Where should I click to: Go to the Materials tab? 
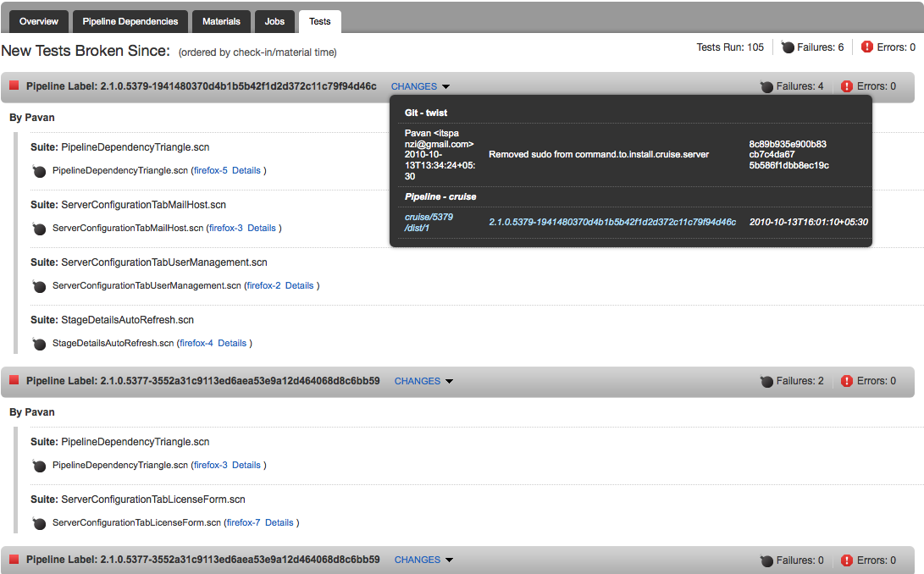point(221,21)
